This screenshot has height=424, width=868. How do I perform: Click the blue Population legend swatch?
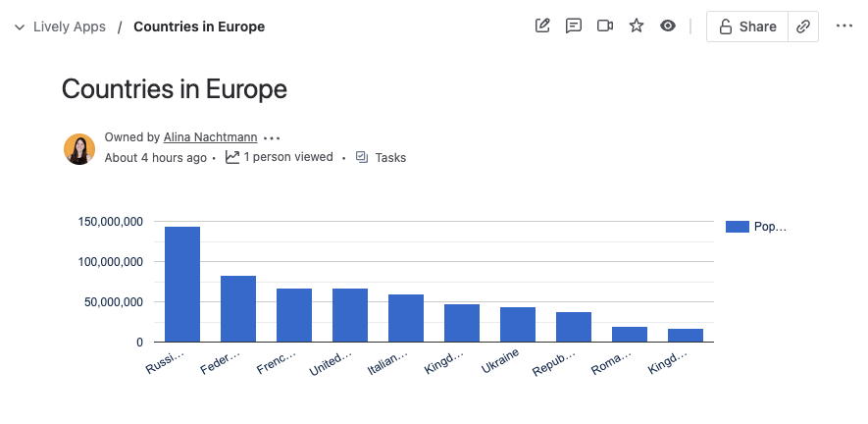738,227
